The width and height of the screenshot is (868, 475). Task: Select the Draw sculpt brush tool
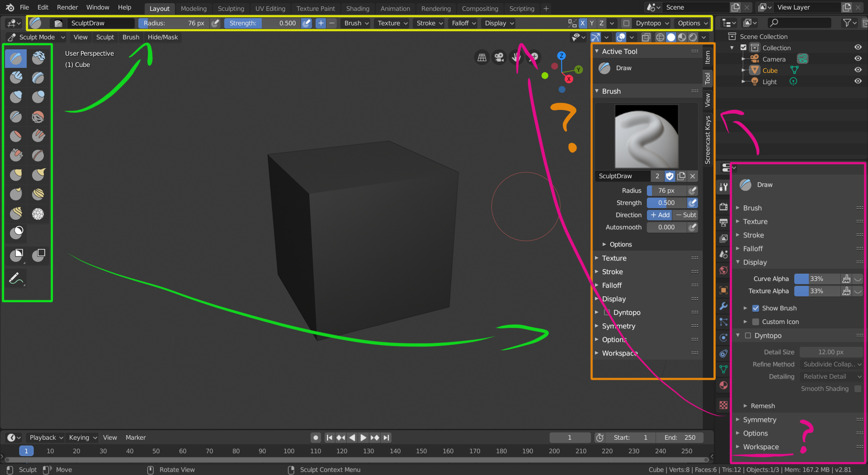coord(16,58)
